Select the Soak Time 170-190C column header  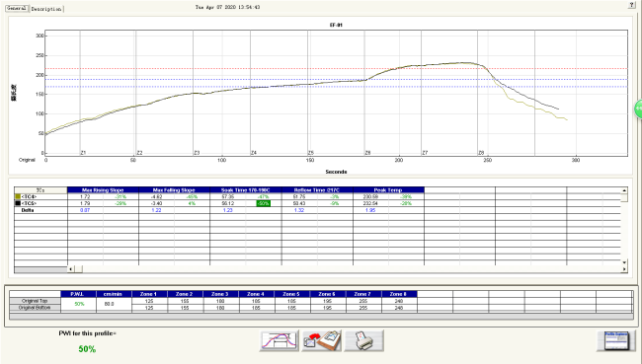[245, 189]
